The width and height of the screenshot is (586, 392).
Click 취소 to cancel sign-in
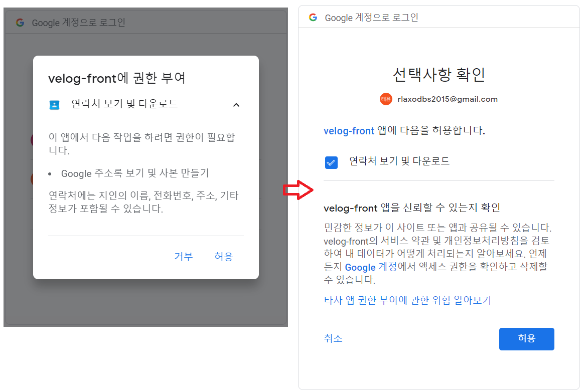point(333,338)
